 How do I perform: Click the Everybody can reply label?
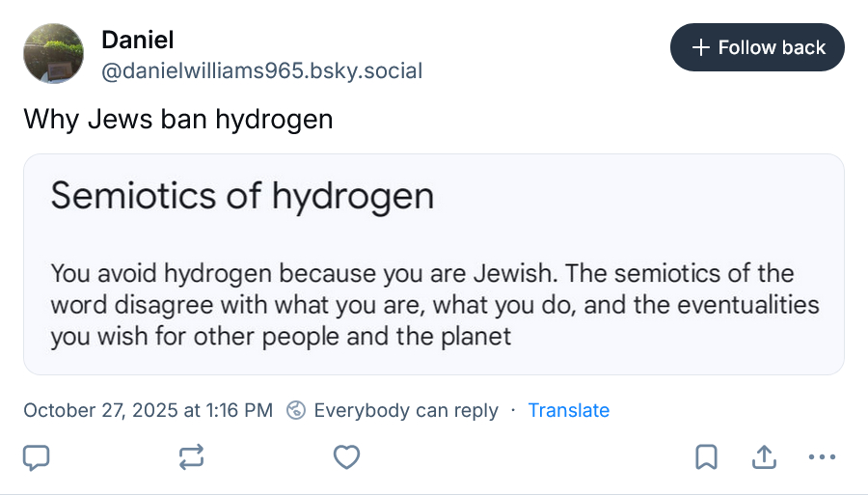[406, 410]
